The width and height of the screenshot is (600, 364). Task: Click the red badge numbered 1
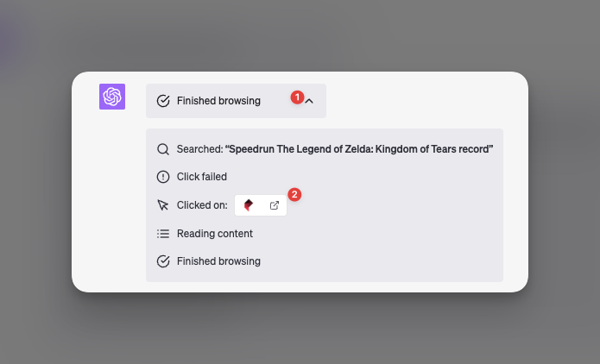coord(297,97)
